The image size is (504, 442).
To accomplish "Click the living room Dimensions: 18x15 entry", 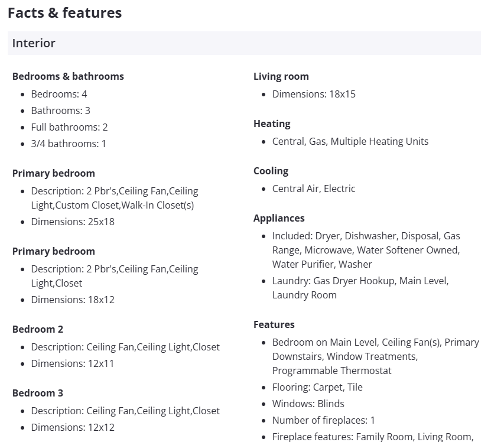I will click(314, 94).
